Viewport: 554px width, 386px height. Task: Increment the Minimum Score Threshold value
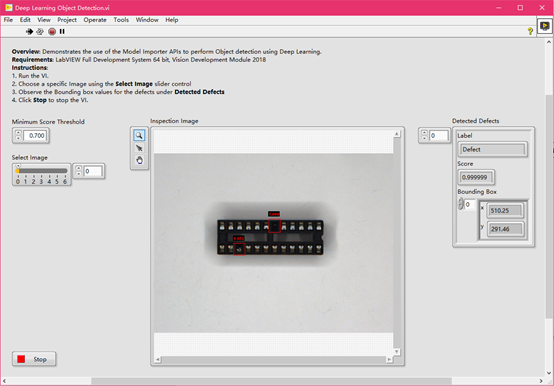click(18, 133)
